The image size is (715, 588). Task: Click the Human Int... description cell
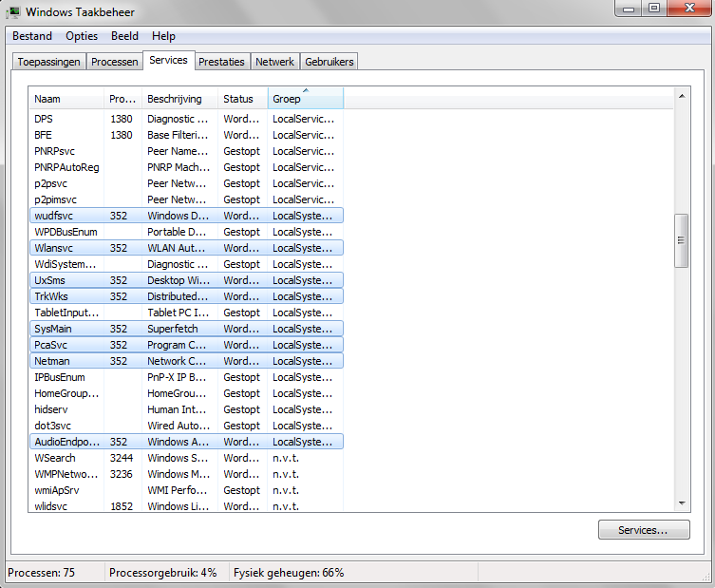[x=177, y=409]
